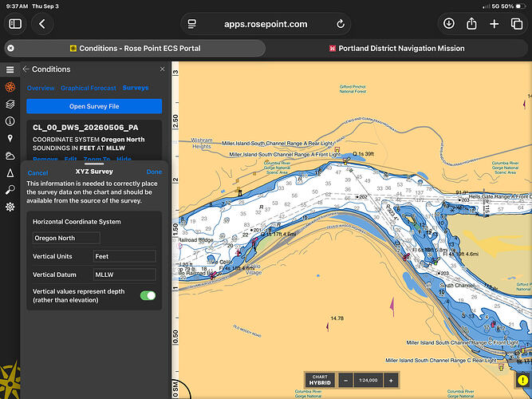The height and width of the screenshot is (399, 532).
Task: Click the battery indicator in status bar
Action: pyautogui.click(x=521, y=6)
